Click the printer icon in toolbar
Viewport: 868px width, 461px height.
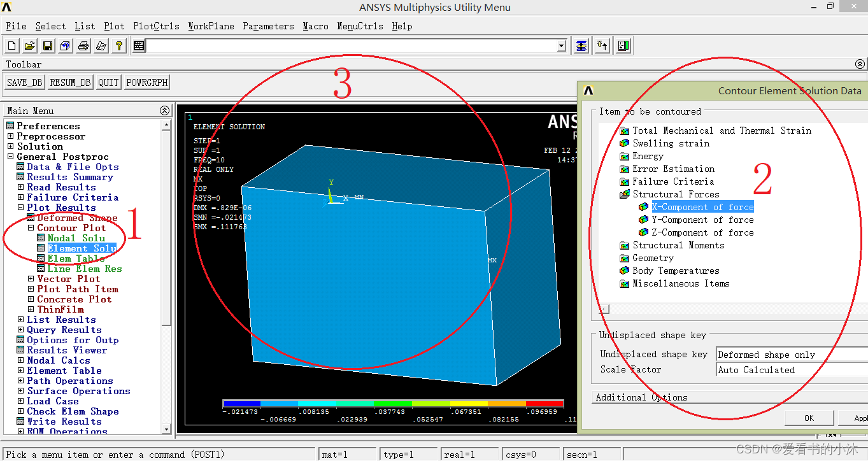(x=83, y=46)
